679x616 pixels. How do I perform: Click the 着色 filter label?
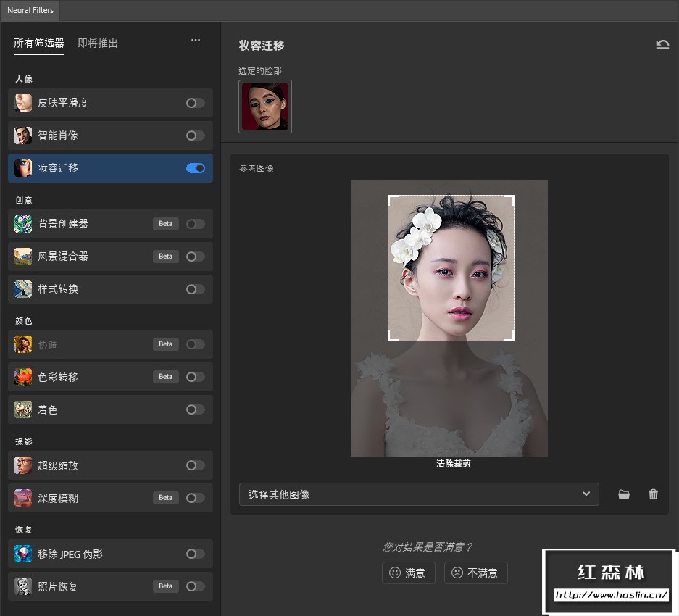(48, 409)
